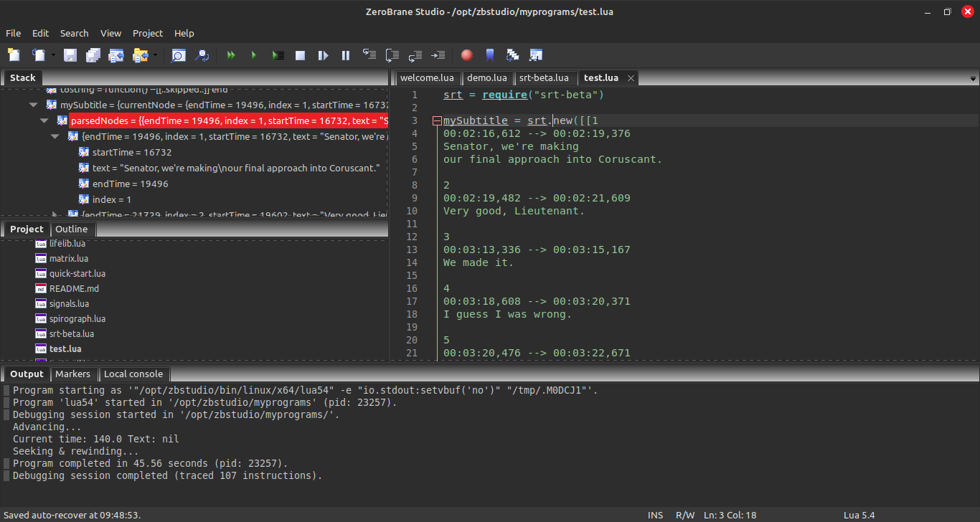Viewport: 980px width, 522px height.
Task: Click the R/W status bar indicator
Action: coord(685,515)
